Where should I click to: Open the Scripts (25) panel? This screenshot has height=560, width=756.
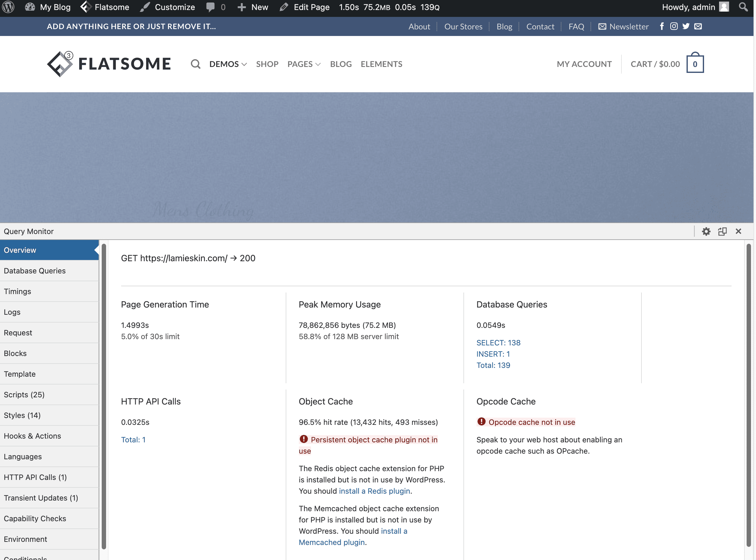click(x=24, y=395)
